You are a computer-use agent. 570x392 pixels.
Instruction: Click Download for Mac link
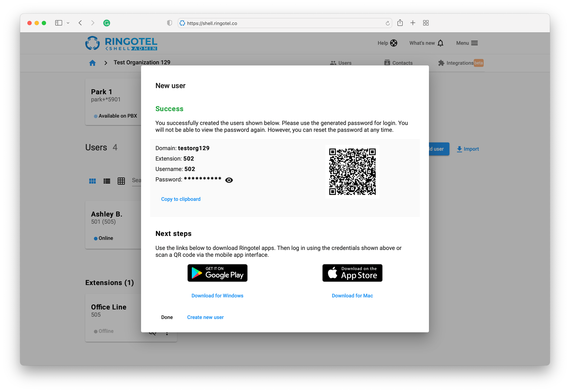point(352,295)
